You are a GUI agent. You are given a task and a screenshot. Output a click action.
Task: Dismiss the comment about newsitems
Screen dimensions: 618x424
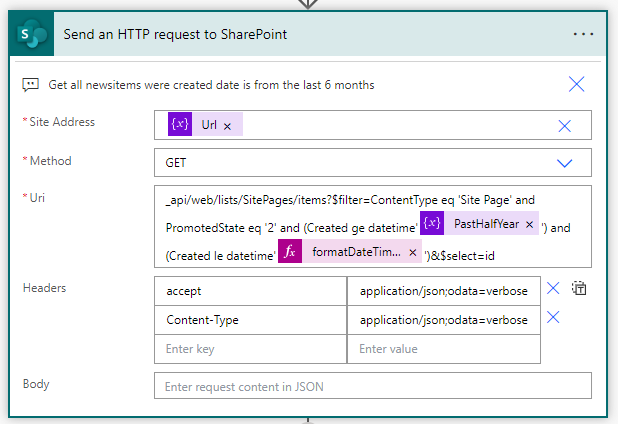coord(576,84)
